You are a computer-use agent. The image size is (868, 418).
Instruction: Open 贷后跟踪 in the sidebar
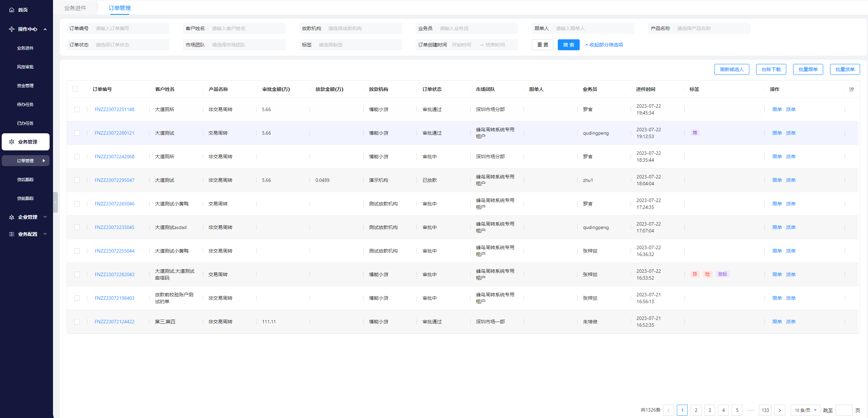25,180
